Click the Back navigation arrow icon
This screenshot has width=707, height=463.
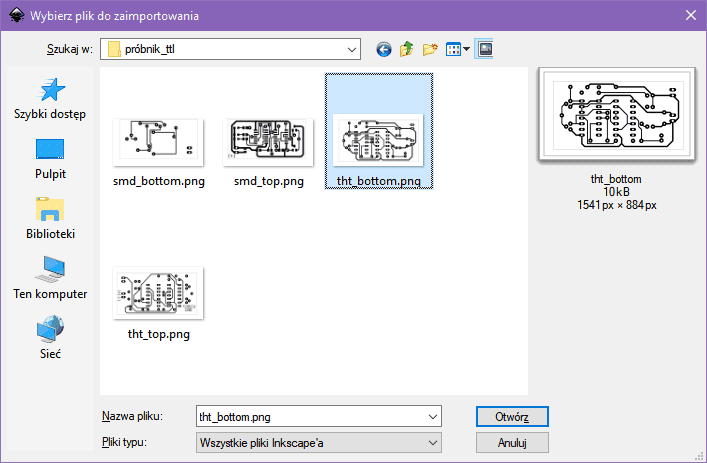[x=383, y=49]
